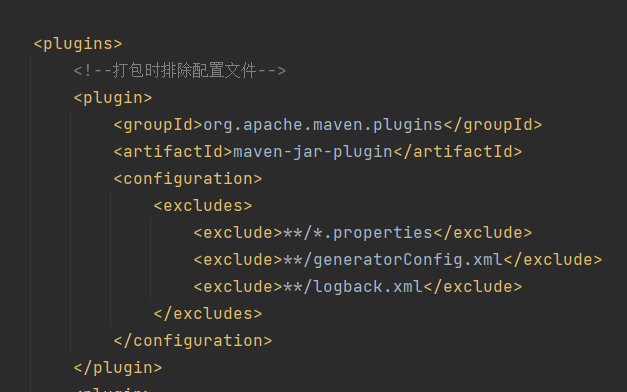
Task: Click the **/*.properties exclude pattern
Action: pyautogui.click(x=358, y=233)
